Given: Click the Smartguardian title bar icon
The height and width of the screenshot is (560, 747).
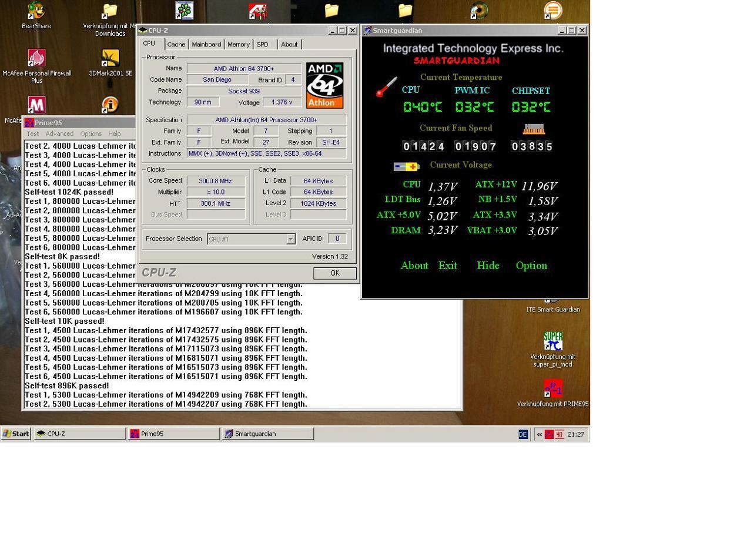Looking at the screenshot, I should tap(367, 31).
